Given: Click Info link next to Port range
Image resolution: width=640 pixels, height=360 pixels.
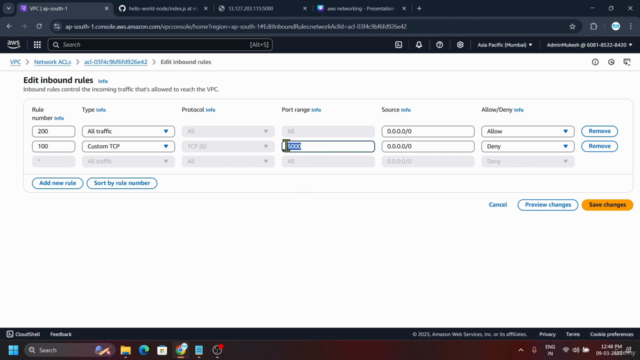Looking at the screenshot, I should (316, 110).
